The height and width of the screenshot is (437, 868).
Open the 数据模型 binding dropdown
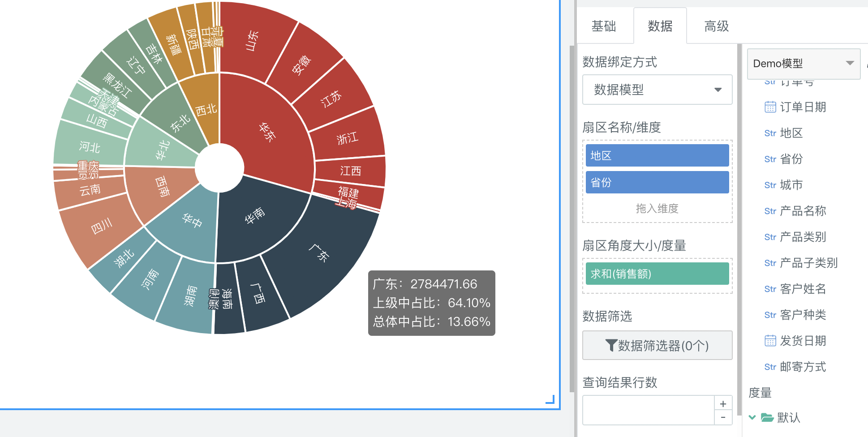tap(657, 90)
